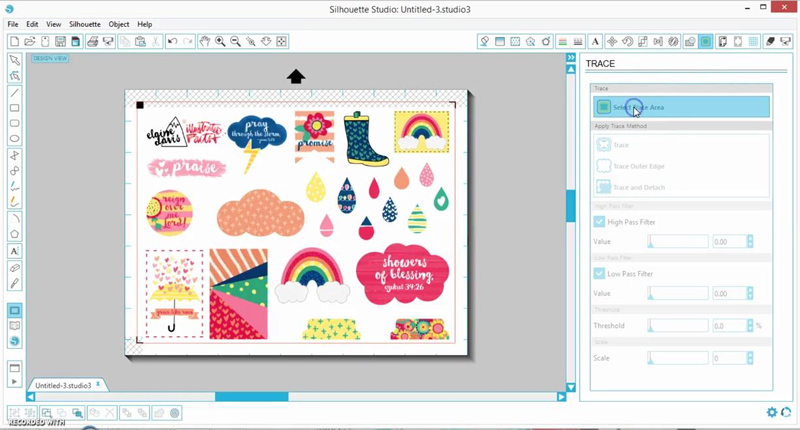
Task: Click the Scale value stepper arrows
Action: click(x=750, y=358)
